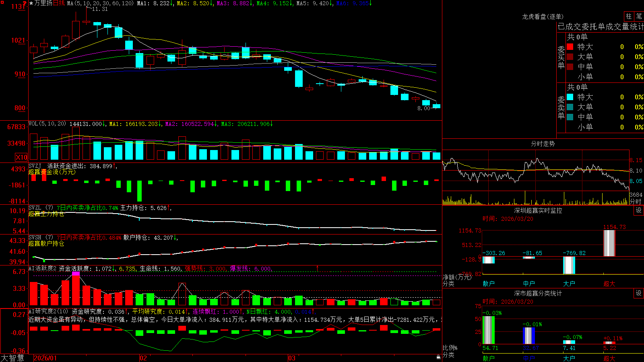Click the dark red 大单 buy-order swatch
The image size is (644, 362).
570,57
